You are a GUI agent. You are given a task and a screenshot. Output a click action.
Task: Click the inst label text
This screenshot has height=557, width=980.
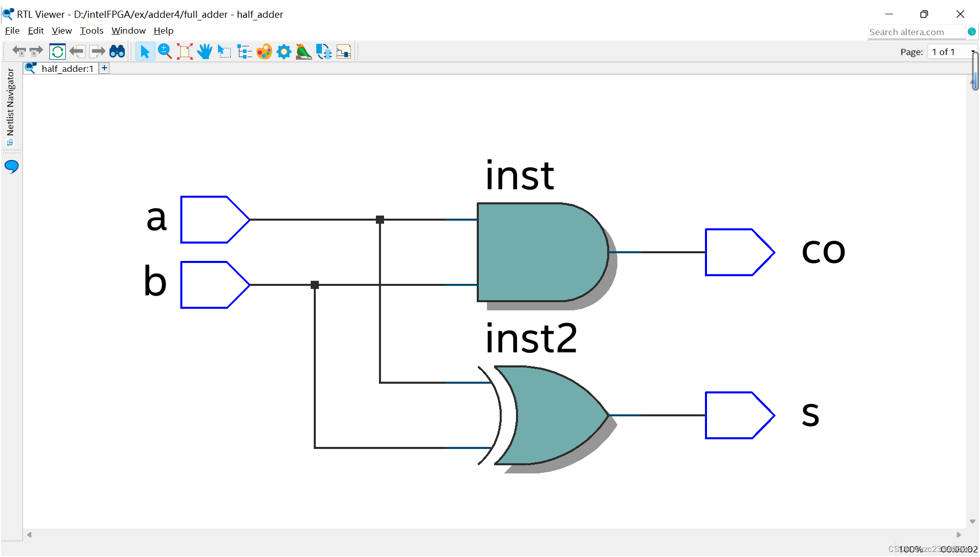(x=520, y=176)
